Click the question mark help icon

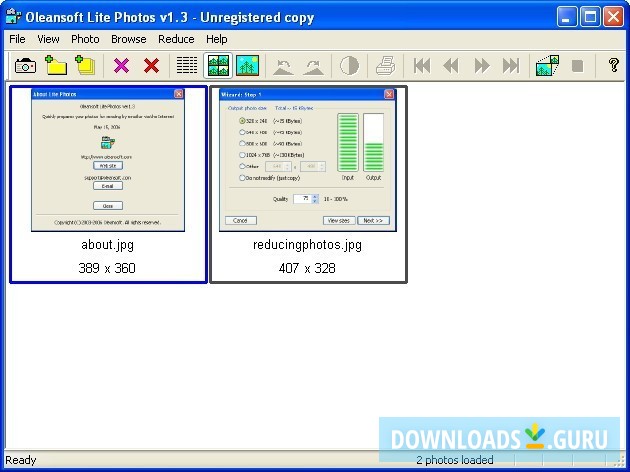(614, 65)
